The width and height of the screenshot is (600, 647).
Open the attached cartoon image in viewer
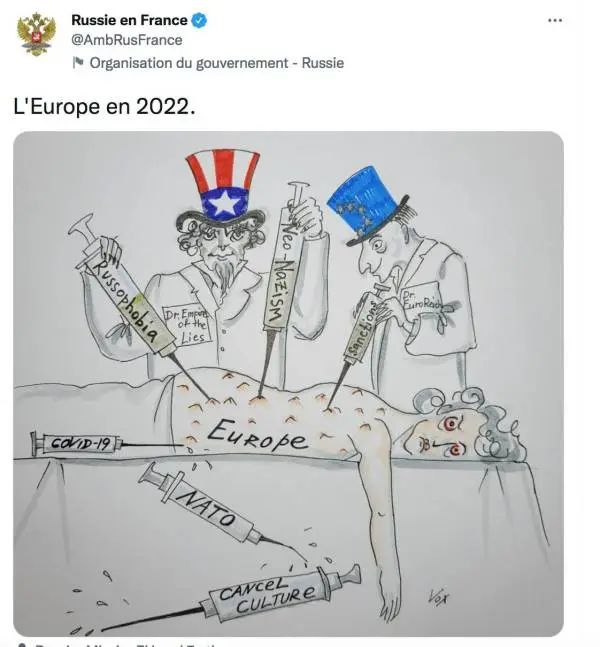(x=288, y=384)
